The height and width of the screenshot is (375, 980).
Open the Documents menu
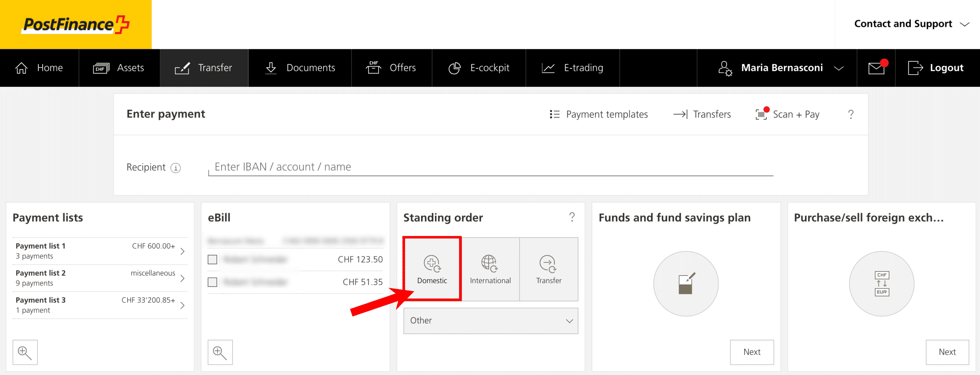point(300,68)
